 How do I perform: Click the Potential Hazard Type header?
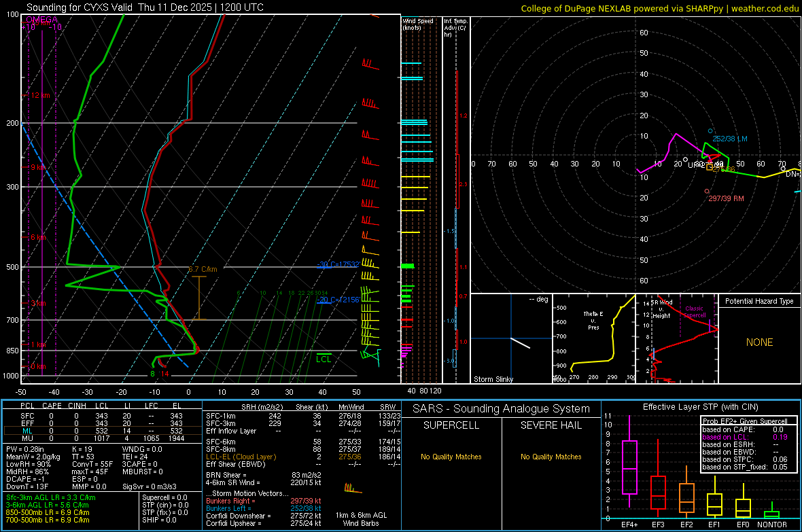pos(759,301)
